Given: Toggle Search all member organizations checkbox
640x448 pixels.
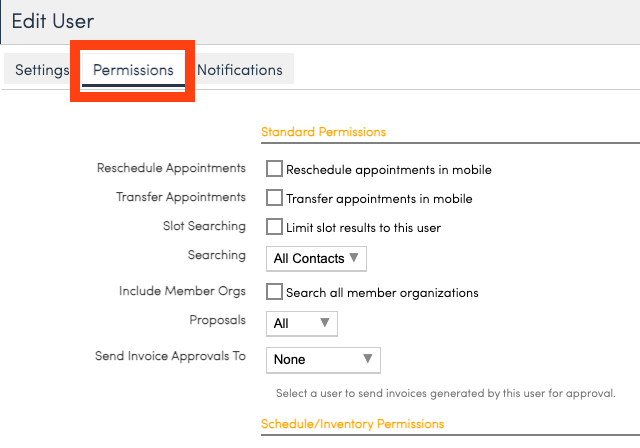Looking at the screenshot, I should point(274,292).
